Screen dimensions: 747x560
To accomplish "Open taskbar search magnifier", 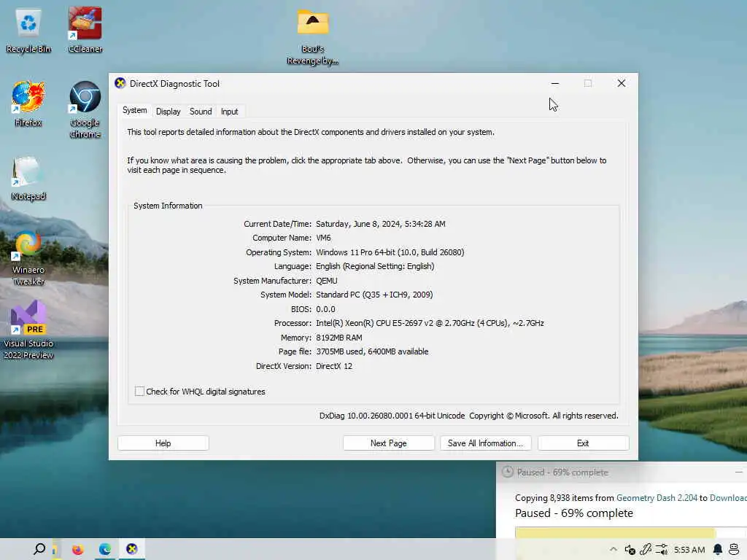I will tap(39, 549).
